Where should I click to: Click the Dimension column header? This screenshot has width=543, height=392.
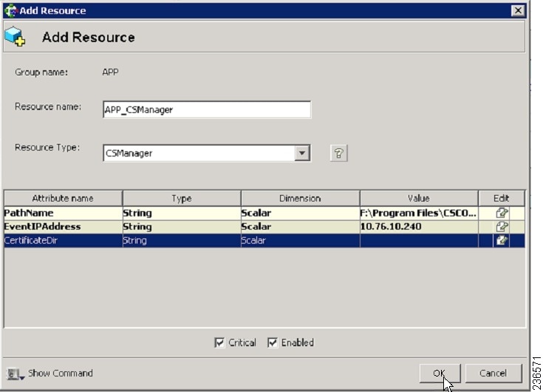[x=300, y=199]
